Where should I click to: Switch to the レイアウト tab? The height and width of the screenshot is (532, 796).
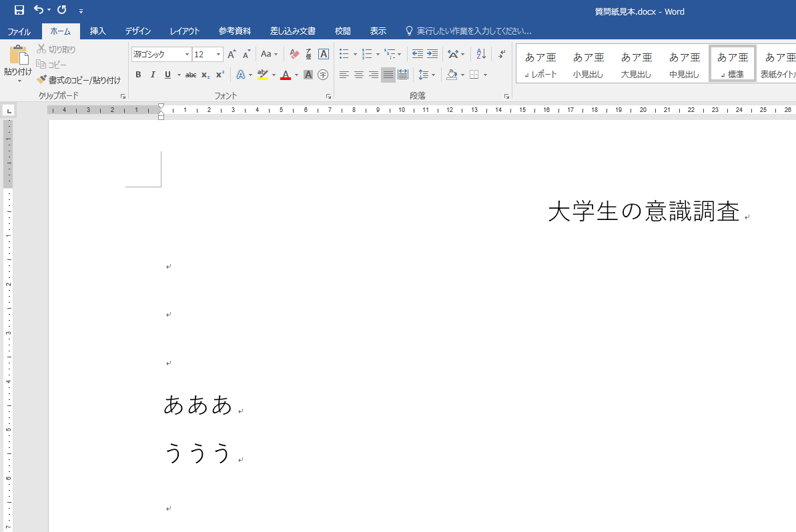pos(185,31)
